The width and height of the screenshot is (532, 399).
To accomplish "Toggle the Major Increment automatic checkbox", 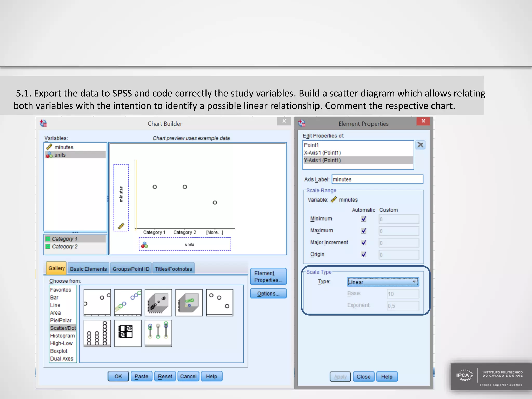I will tap(363, 242).
